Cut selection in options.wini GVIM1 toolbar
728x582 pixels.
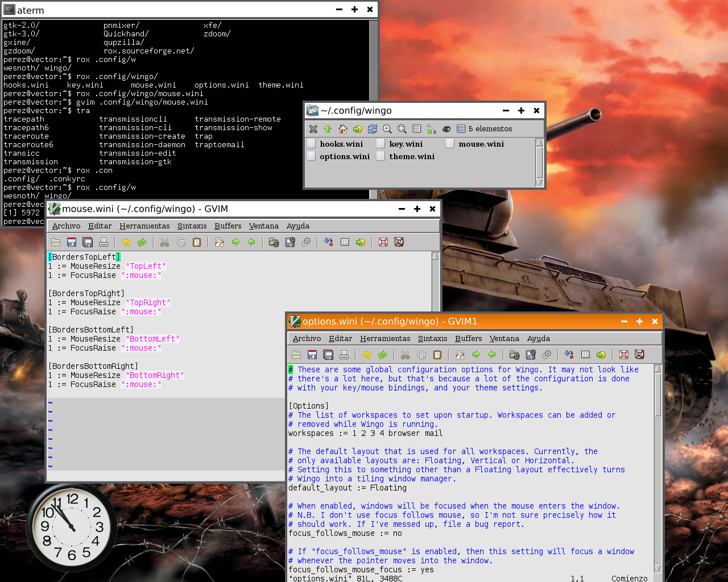[x=406, y=355]
